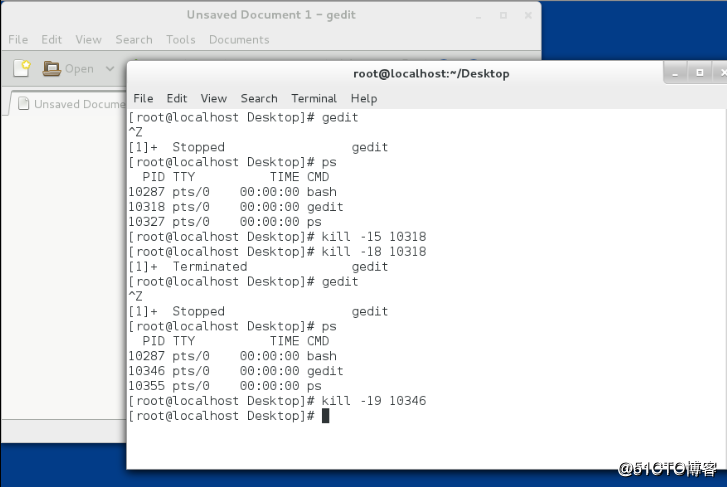This screenshot has height=487, width=727.
Task: Click the text 'kill -15 10318'
Action: pyautogui.click(x=374, y=237)
